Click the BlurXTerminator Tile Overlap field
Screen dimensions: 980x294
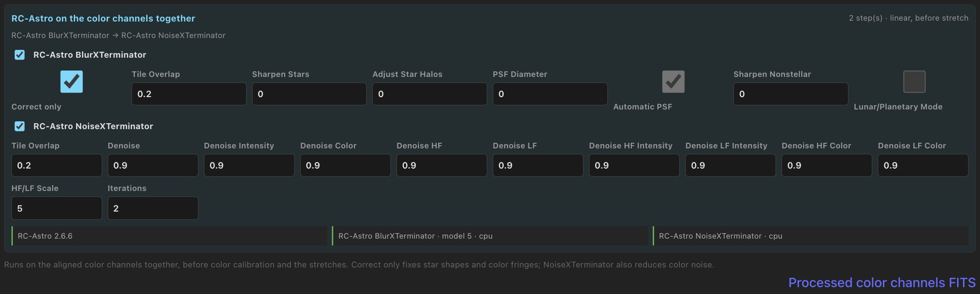pyautogui.click(x=189, y=94)
